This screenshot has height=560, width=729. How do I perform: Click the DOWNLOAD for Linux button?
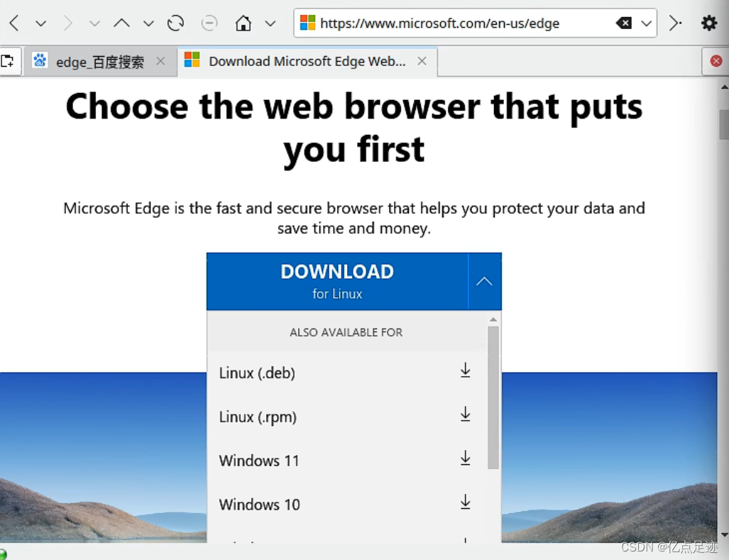coord(338,281)
